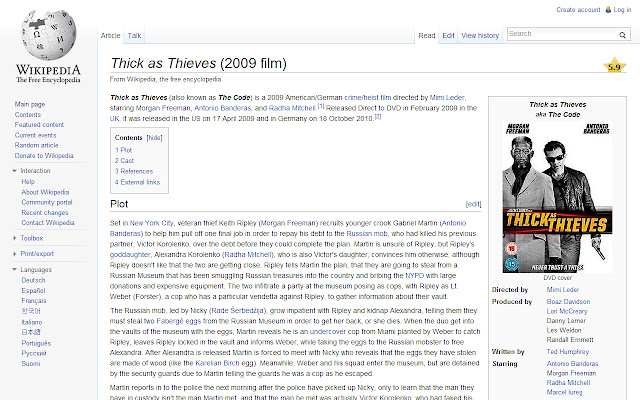Image resolution: width=640 pixels, height=400 pixels.
Task: Switch to Português language version
Action: tap(36, 343)
